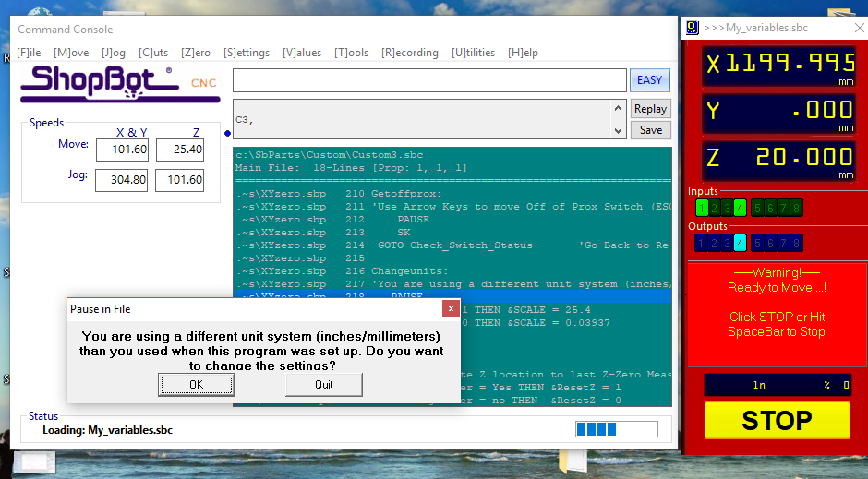Image resolution: width=868 pixels, height=479 pixels.
Task: Open the [C]uts menu
Action: pos(153,53)
